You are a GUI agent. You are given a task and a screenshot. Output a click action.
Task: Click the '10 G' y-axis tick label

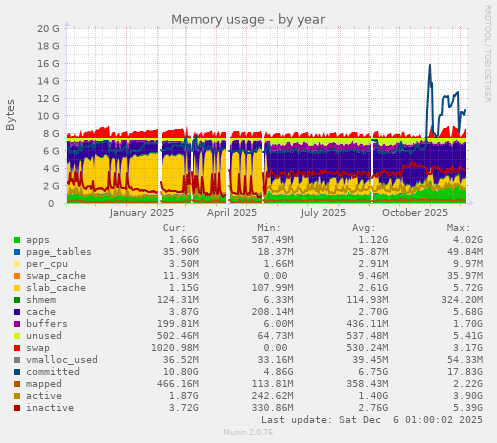[x=48, y=116]
